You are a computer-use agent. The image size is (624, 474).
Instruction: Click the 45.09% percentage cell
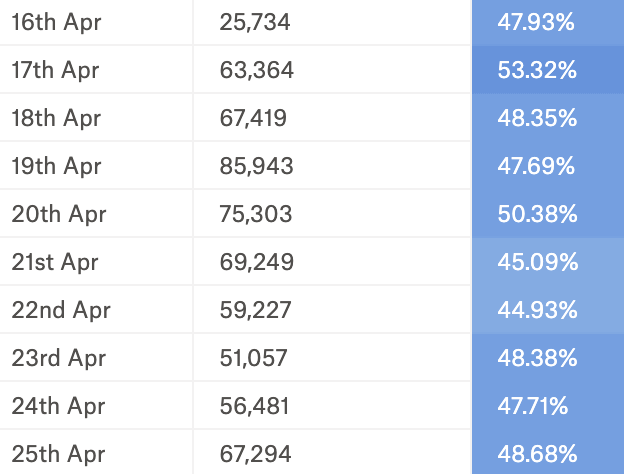point(536,262)
